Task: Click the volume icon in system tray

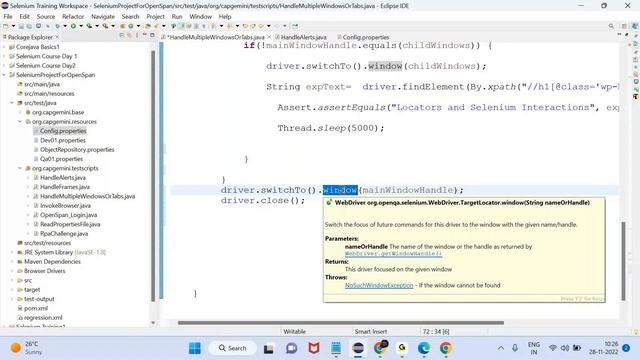Action: point(565,348)
